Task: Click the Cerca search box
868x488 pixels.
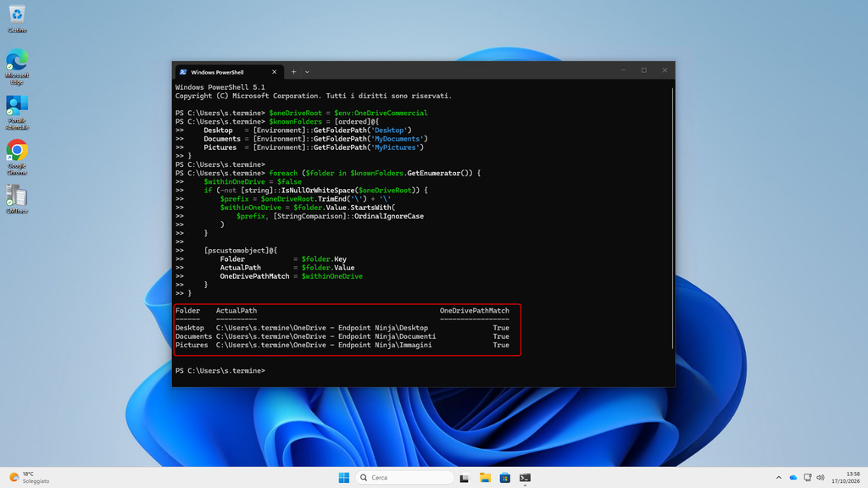Action: click(x=404, y=478)
